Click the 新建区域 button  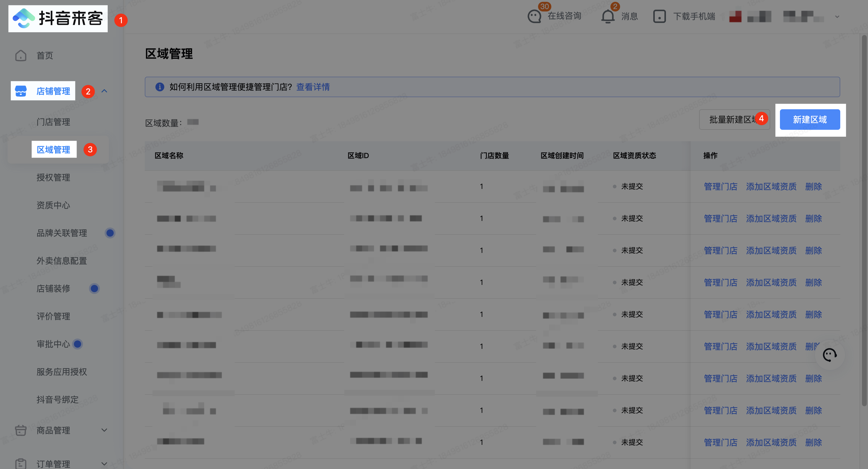(810, 119)
